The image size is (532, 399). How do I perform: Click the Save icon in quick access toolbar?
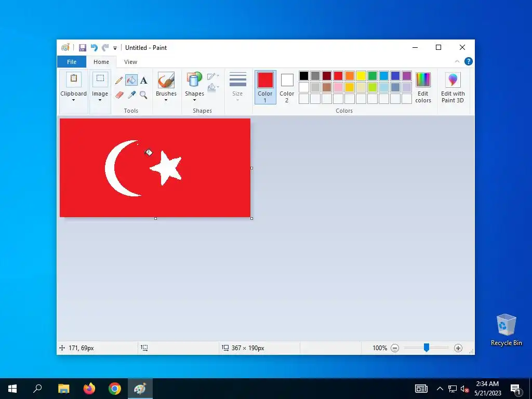(83, 48)
